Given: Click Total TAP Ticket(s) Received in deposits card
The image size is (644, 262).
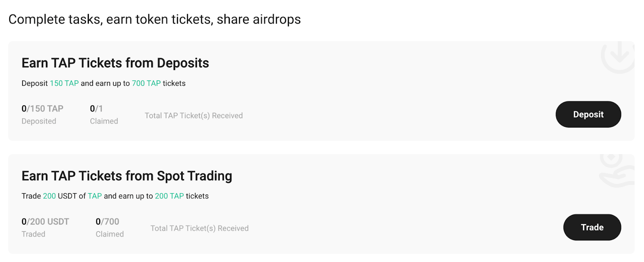Looking at the screenshot, I should tap(194, 116).
